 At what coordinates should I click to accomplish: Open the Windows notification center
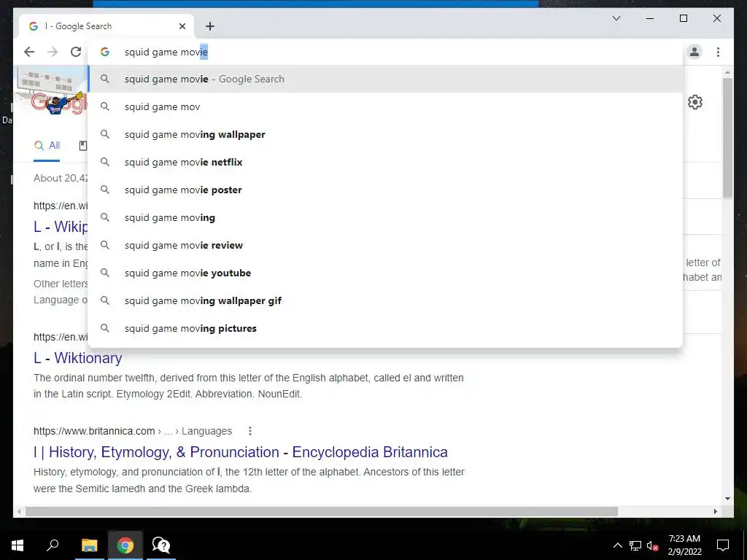[x=723, y=545]
